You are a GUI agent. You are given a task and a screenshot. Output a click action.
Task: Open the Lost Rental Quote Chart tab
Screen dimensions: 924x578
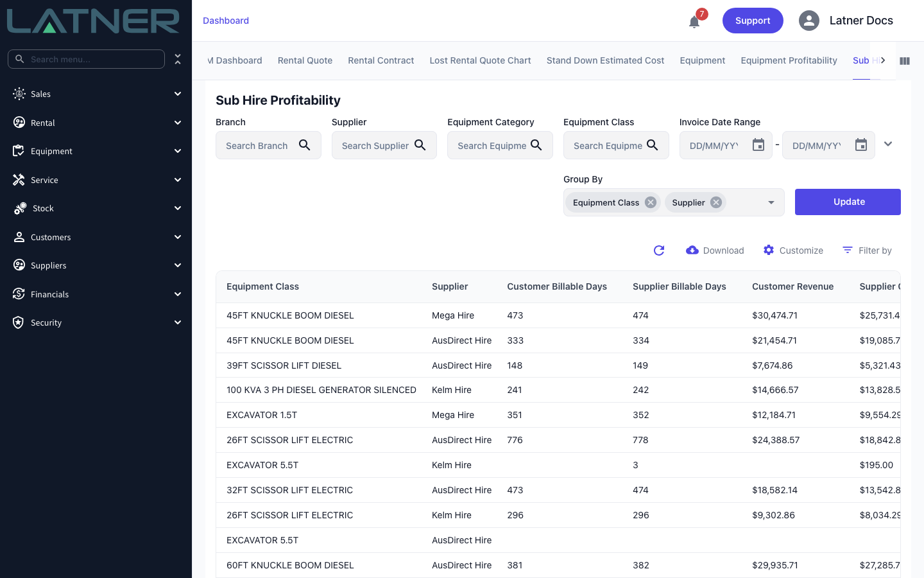(481, 60)
